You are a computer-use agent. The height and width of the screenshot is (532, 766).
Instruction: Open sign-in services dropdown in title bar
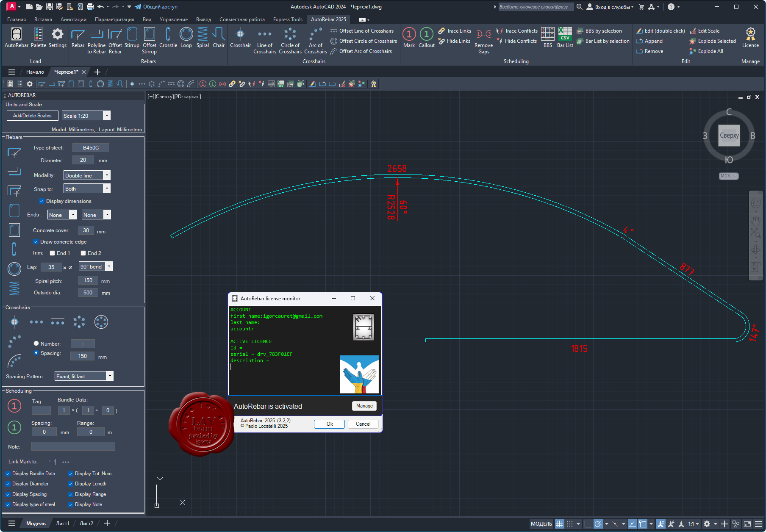[x=610, y=7]
